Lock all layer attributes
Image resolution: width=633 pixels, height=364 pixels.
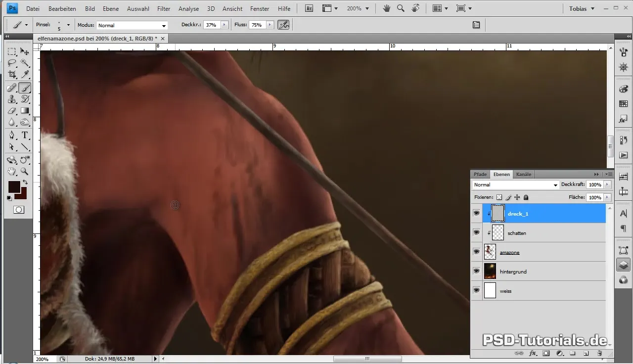point(526,197)
